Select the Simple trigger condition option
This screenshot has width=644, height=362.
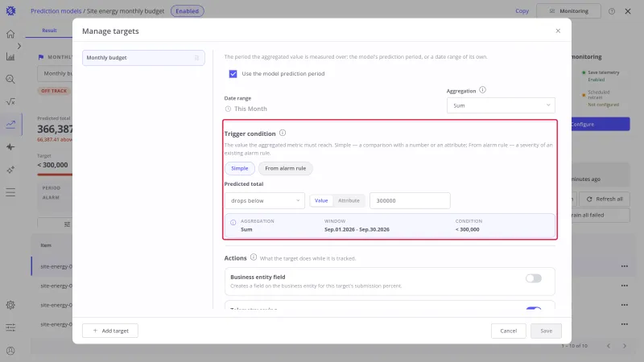239,168
